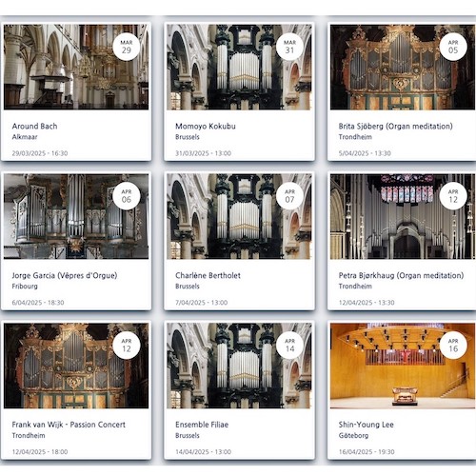Select the Göteborg concert hall image
The width and height of the screenshot is (476, 476).
(x=403, y=366)
